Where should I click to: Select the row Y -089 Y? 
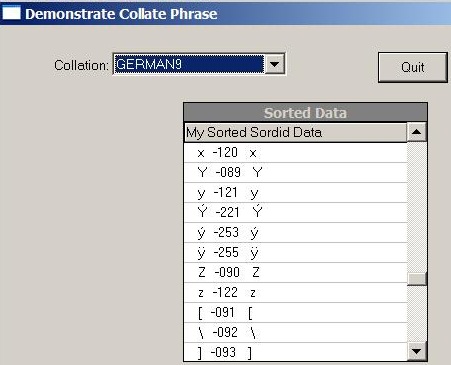coord(296,173)
